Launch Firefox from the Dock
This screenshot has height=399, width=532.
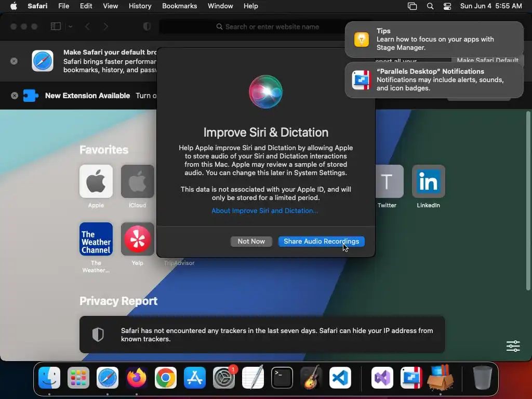pos(137,378)
